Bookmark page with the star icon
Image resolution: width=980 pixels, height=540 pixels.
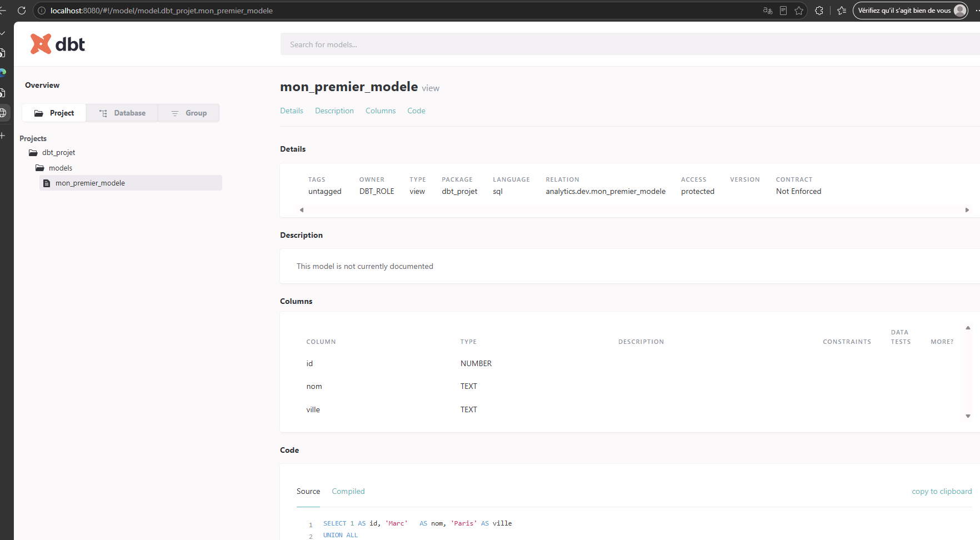(799, 11)
